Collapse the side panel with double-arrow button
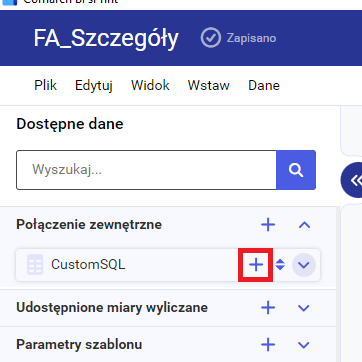This screenshot has width=362, height=362. click(x=353, y=180)
